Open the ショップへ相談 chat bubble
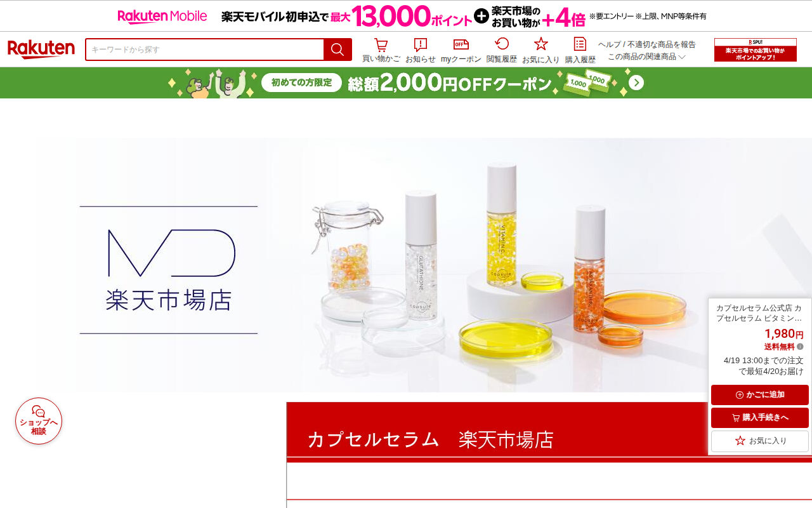This screenshot has width=812, height=508. coord(39,421)
